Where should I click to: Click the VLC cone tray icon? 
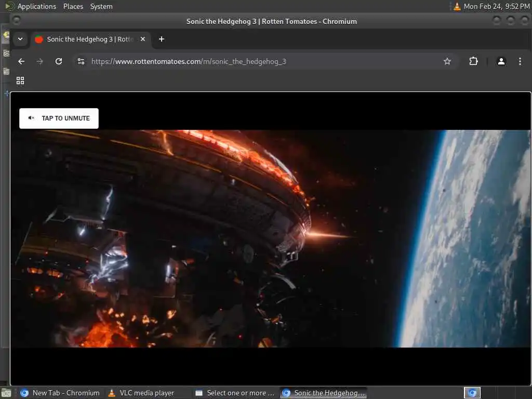click(457, 6)
